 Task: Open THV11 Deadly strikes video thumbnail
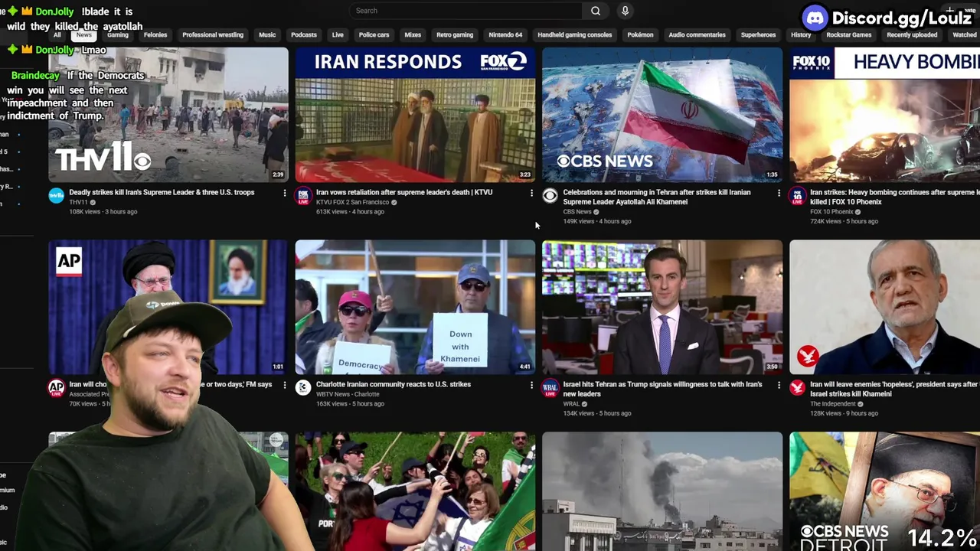(x=168, y=115)
